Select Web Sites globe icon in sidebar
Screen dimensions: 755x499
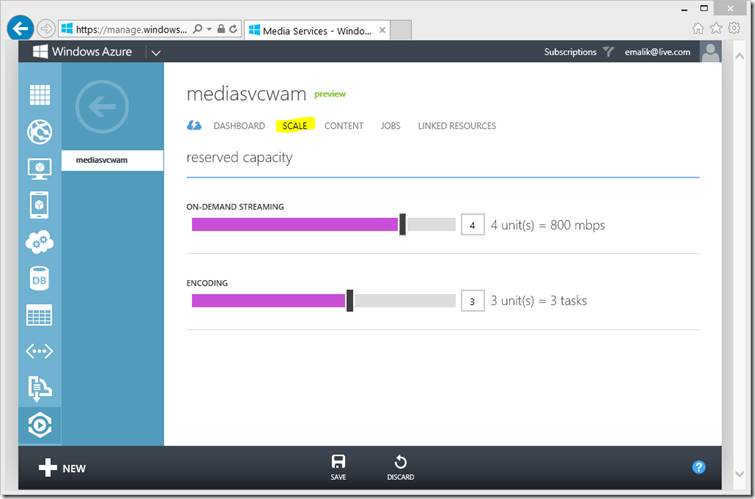[39, 132]
